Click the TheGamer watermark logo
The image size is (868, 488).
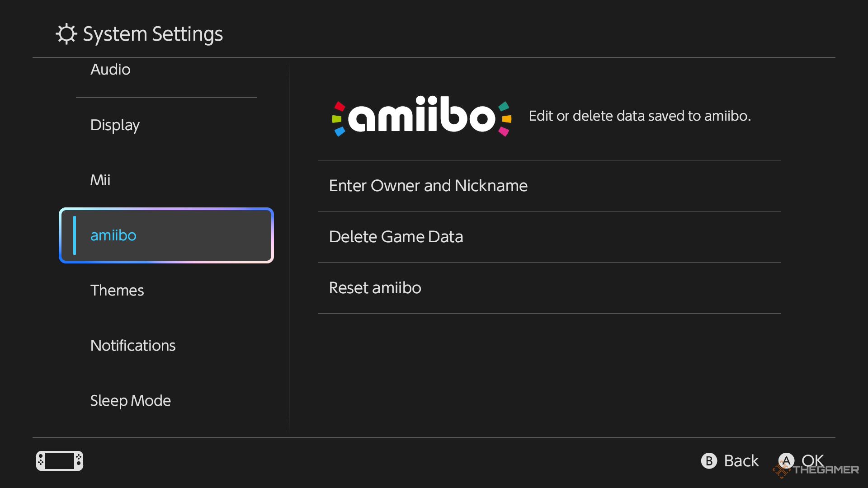[816, 470]
